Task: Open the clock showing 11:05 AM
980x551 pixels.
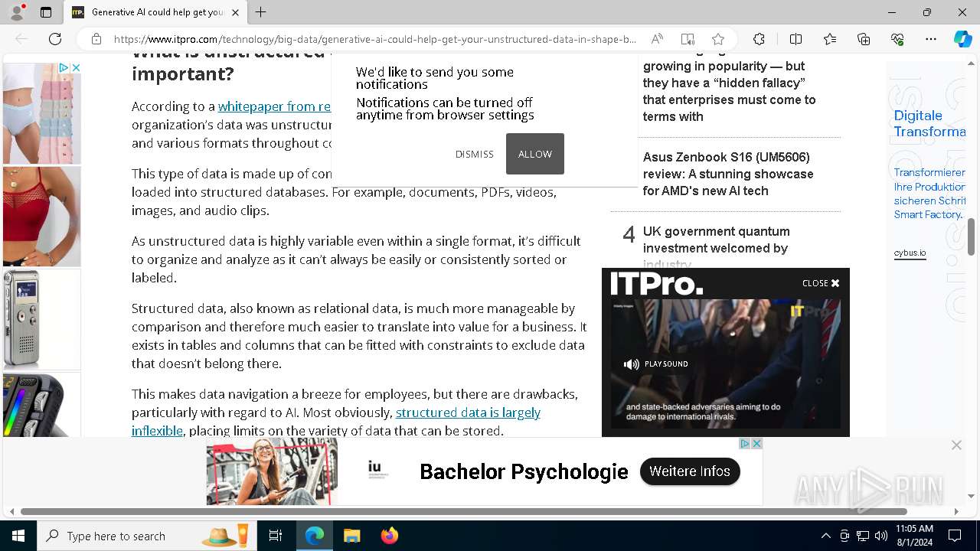Action: (914, 536)
